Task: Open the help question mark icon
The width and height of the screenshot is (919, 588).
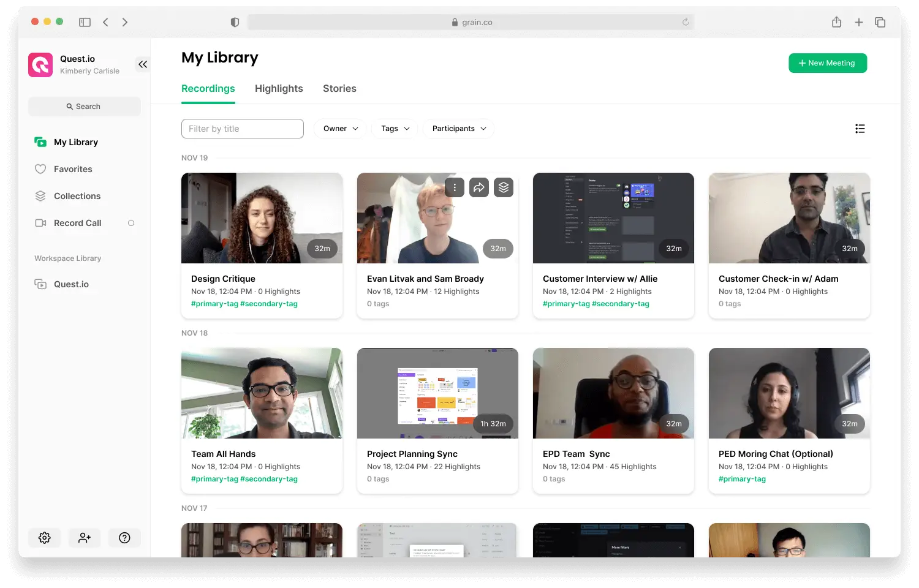Action: pyautogui.click(x=124, y=538)
